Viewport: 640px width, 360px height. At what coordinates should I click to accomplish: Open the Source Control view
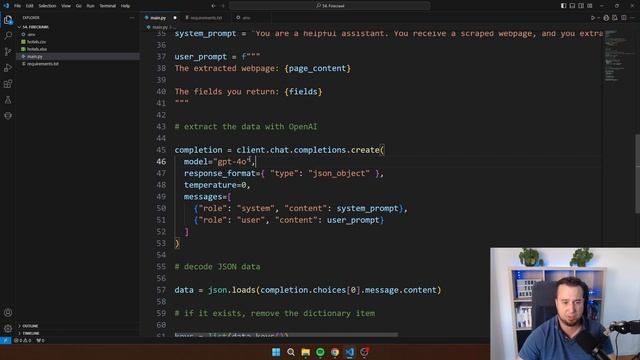point(8,52)
